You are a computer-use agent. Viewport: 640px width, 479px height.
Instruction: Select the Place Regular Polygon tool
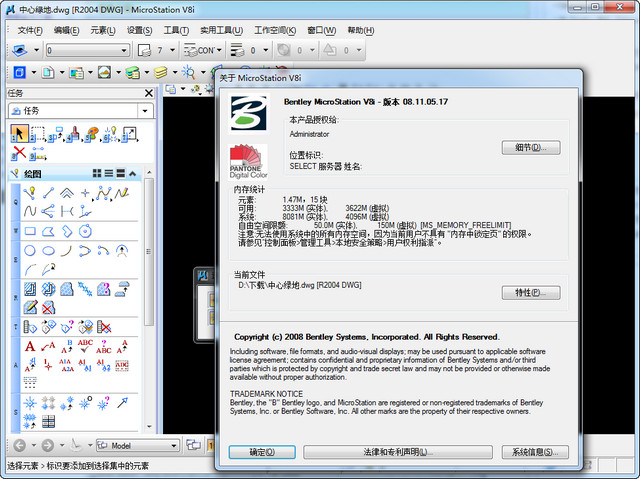[x=85, y=231]
